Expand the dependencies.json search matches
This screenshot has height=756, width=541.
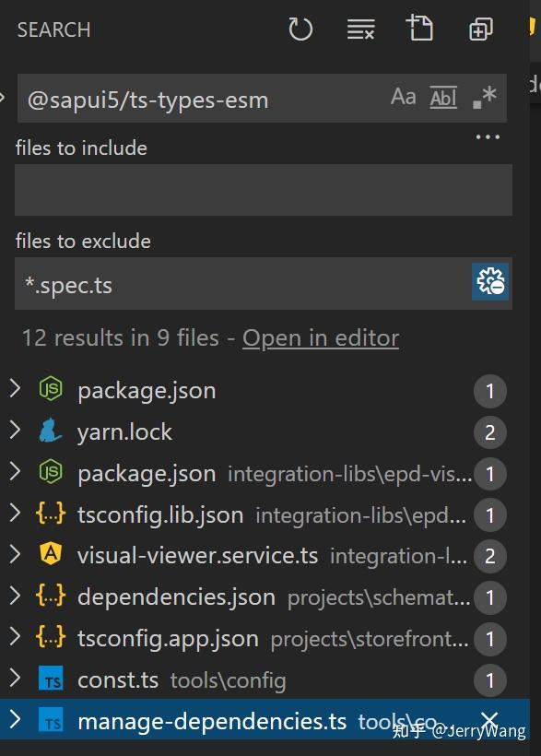[x=16, y=597]
